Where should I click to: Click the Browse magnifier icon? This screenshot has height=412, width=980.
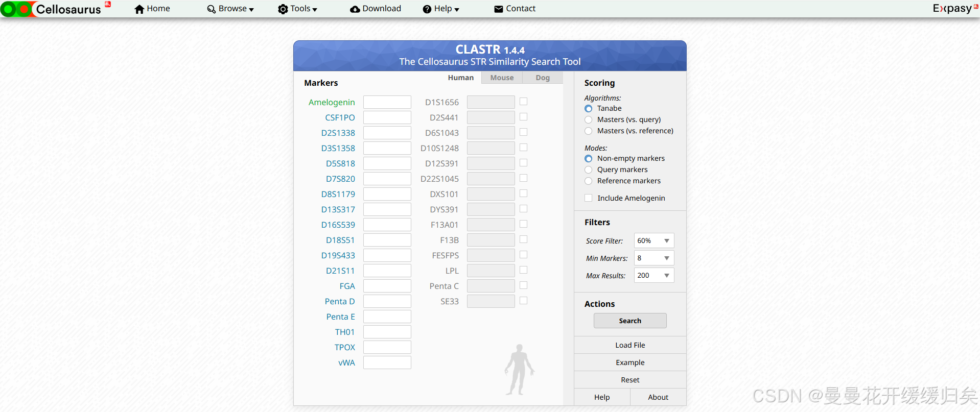(211, 9)
